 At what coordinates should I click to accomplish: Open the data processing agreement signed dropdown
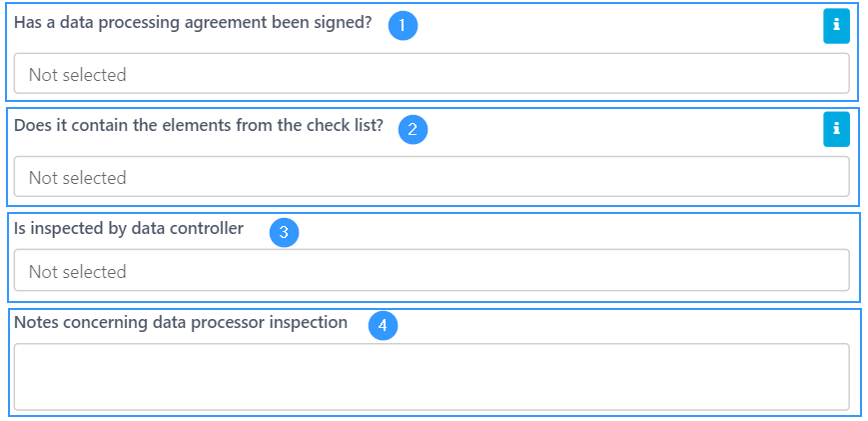point(432,73)
